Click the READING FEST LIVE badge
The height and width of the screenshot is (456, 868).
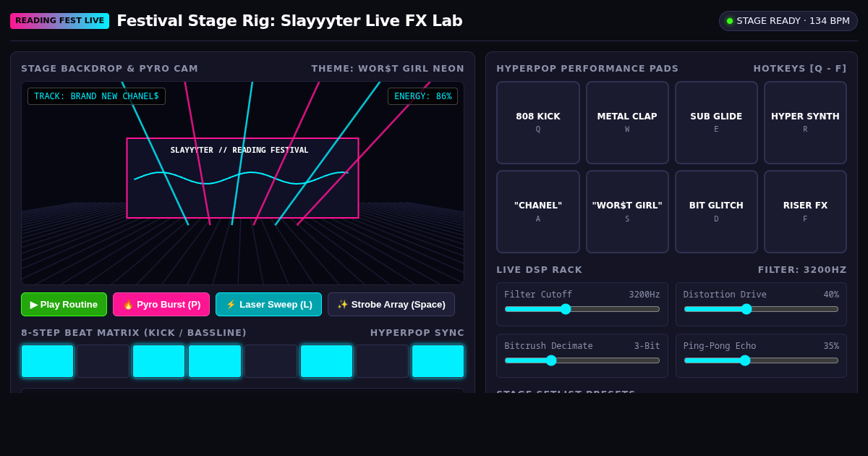point(59,21)
